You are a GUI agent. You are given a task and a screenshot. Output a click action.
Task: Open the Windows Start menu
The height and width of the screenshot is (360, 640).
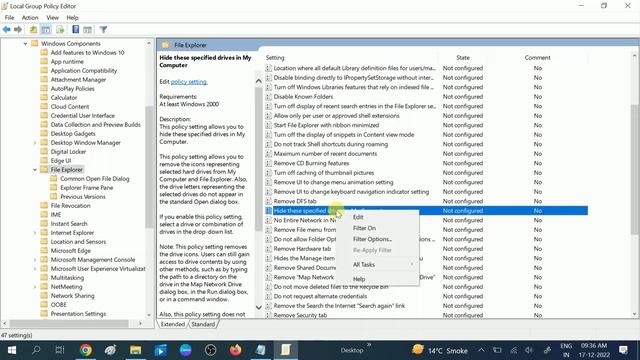point(12,350)
